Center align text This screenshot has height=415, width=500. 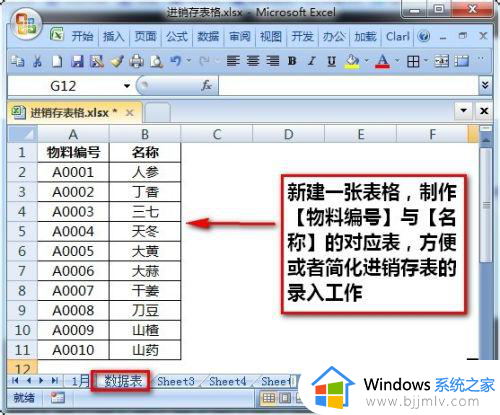tap(253, 61)
